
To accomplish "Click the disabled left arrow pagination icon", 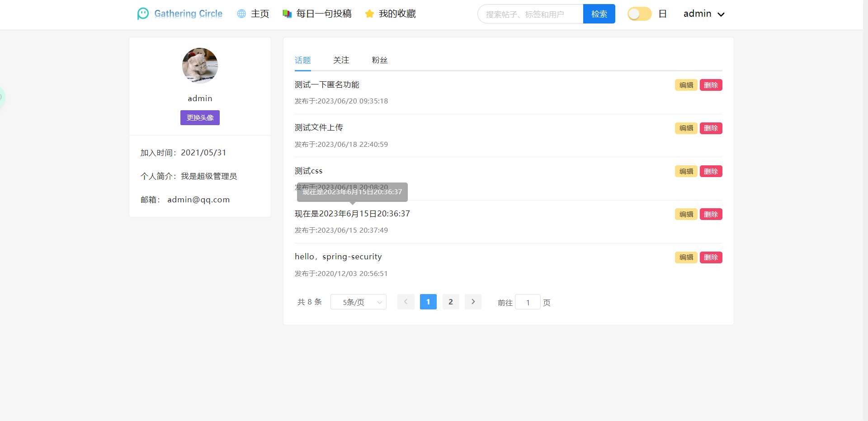I will tap(406, 302).
